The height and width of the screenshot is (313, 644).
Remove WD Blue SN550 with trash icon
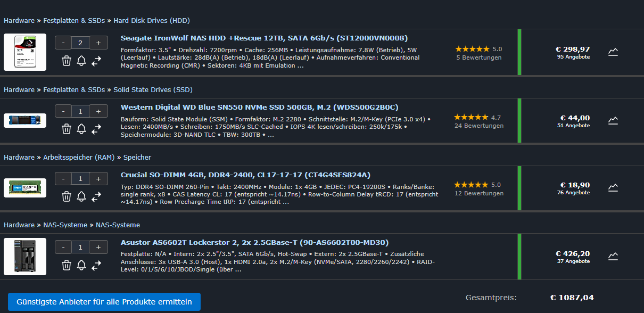coord(67,129)
